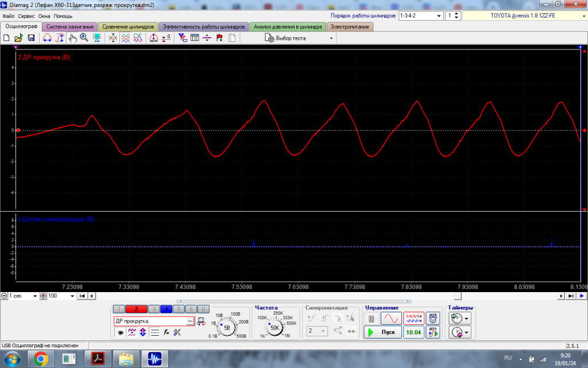Step back one frame arrow
Image resolution: width=588 pixels, height=368 pixels.
(x=91, y=296)
